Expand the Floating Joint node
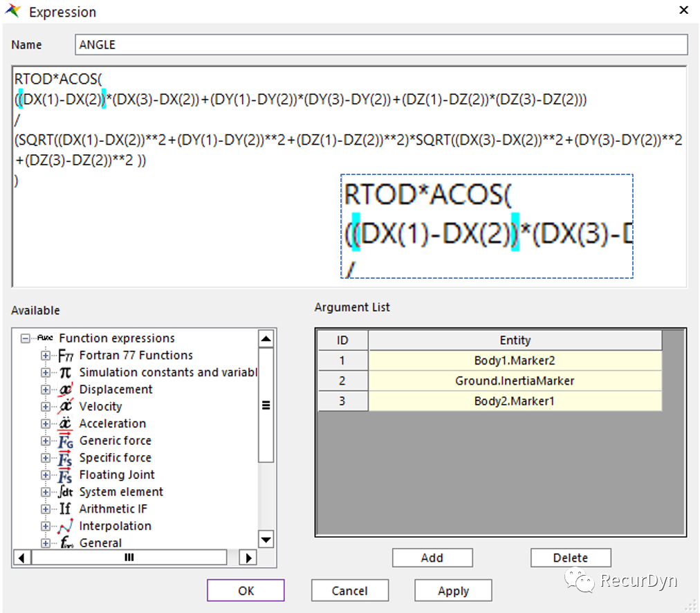700x613 pixels. coord(46,475)
